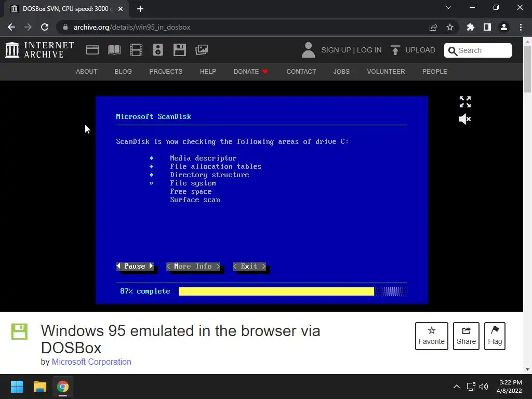Open the PEOPLE menu item
The height and width of the screenshot is (399, 532).
435,72
